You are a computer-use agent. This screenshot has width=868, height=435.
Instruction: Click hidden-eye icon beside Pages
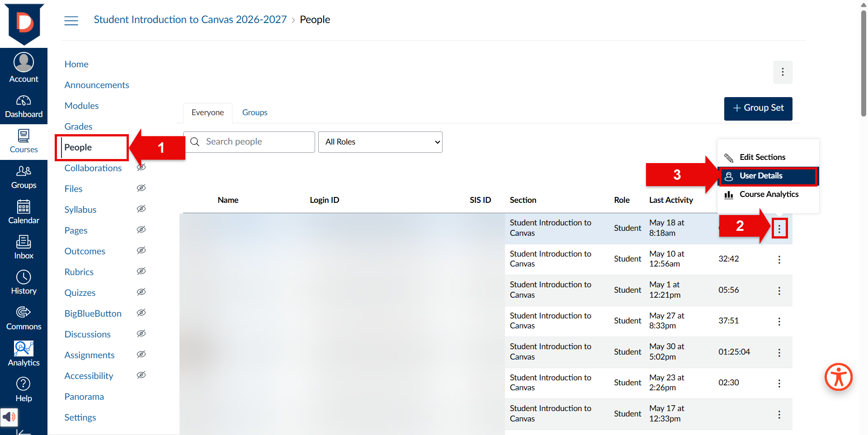(x=142, y=229)
